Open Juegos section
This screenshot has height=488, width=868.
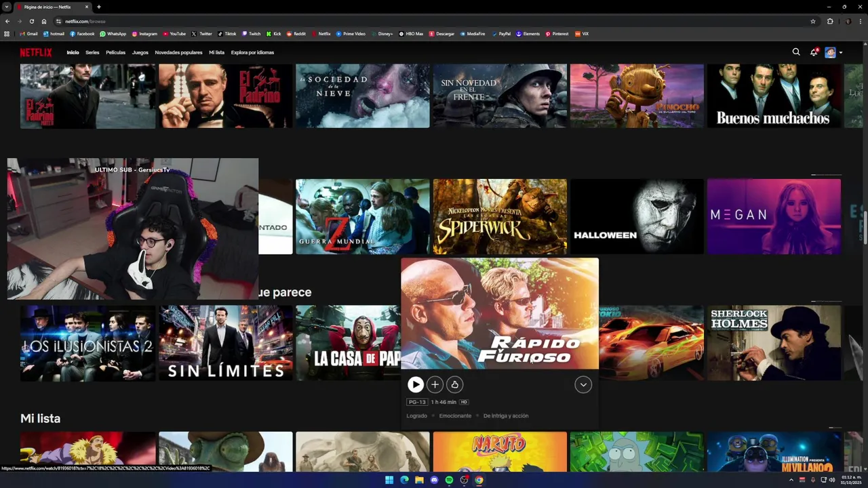pos(140,52)
